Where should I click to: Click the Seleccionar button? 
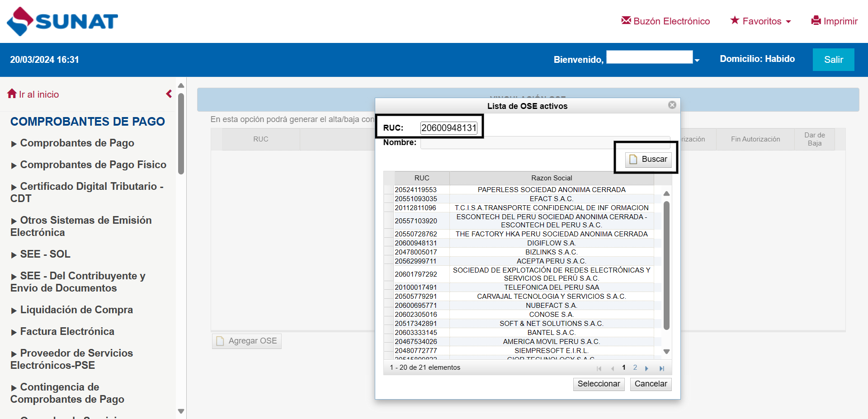coord(599,384)
